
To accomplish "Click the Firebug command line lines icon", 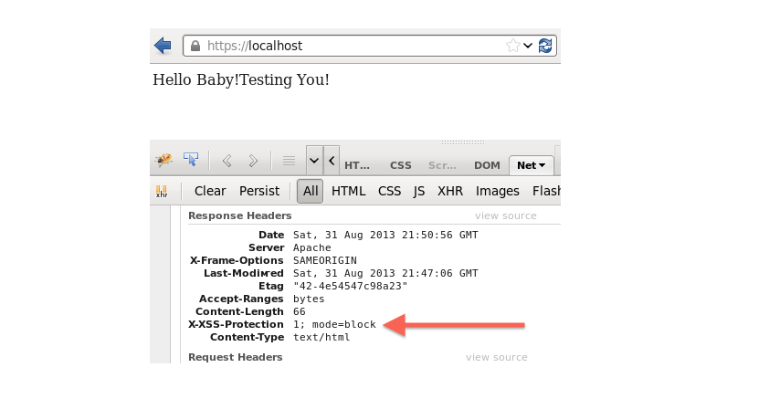I will (x=289, y=161).
